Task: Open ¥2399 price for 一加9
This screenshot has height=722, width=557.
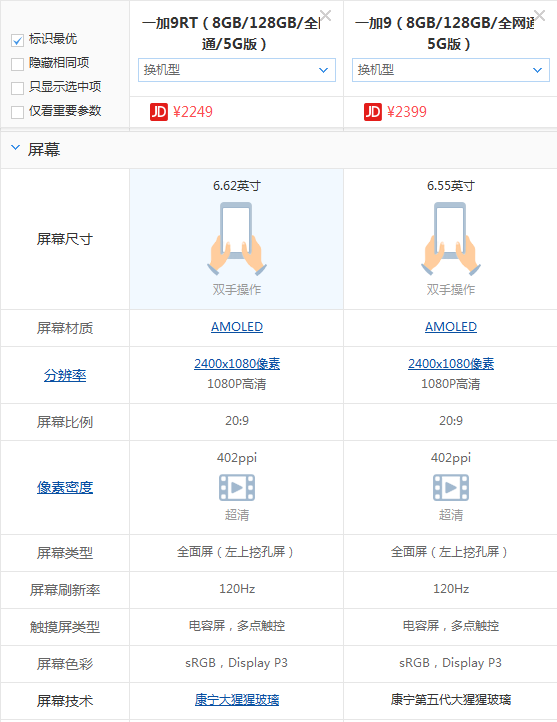Action: point(407,112)
